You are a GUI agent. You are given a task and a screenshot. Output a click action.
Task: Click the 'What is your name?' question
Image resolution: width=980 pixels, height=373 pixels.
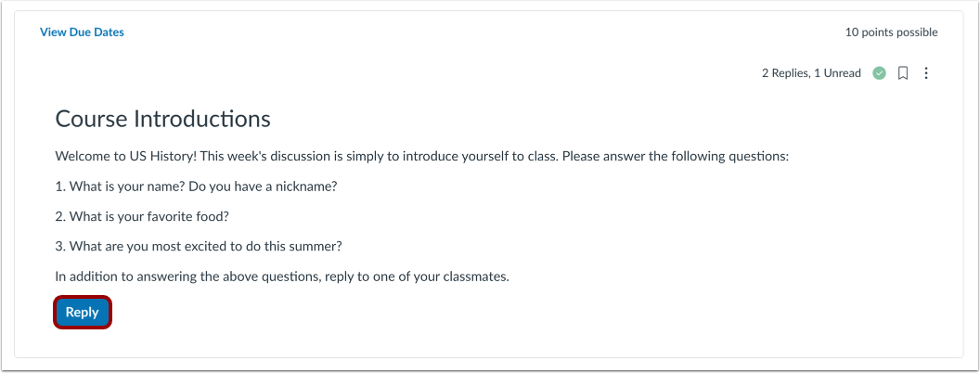click(x=127, y=186)
